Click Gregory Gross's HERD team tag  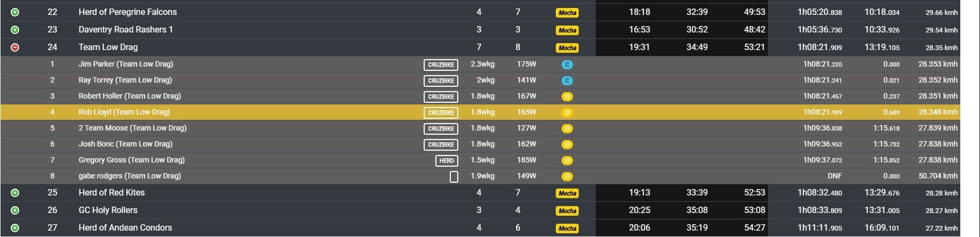pos(447,160)
